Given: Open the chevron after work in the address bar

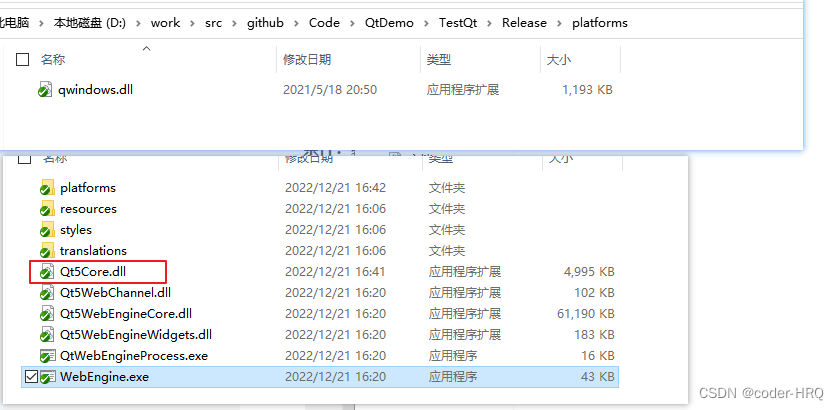Looking at the screenshot, I should (193, 23).
